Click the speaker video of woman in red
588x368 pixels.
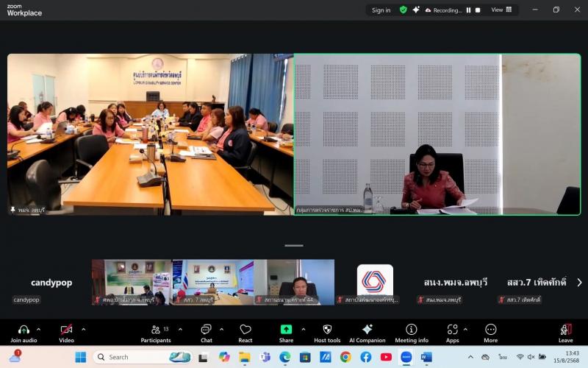[x=437, y=135]
